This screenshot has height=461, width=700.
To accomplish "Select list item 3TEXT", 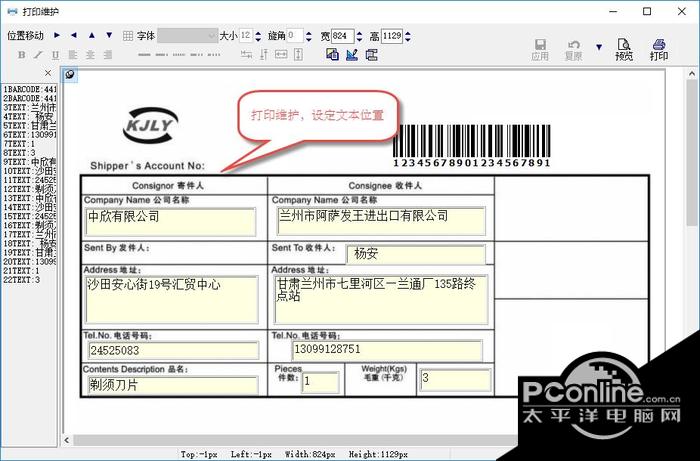I will tap(29, 108).
